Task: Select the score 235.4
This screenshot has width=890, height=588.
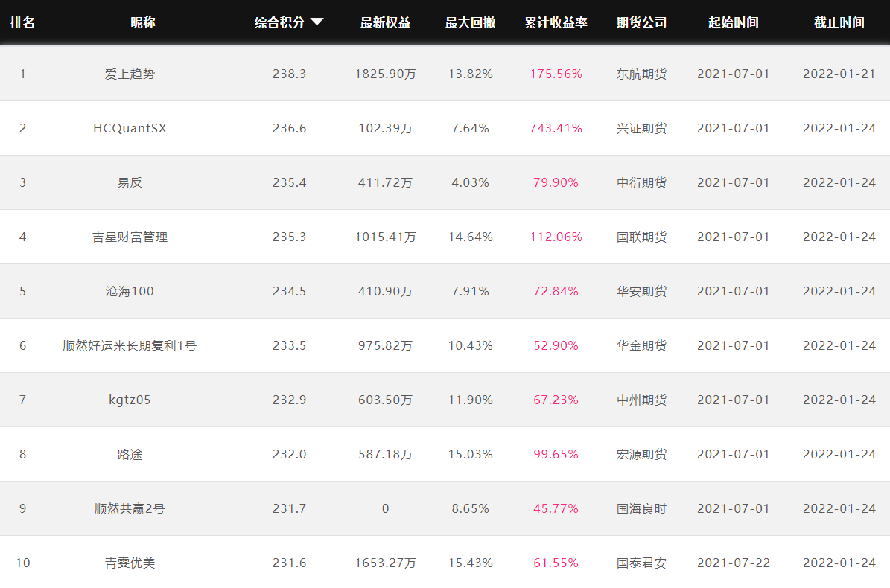Action: 290,182
